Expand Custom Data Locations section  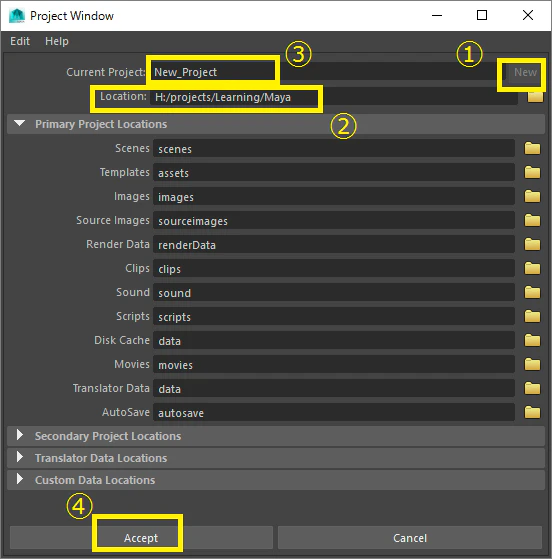pos(20,479)
